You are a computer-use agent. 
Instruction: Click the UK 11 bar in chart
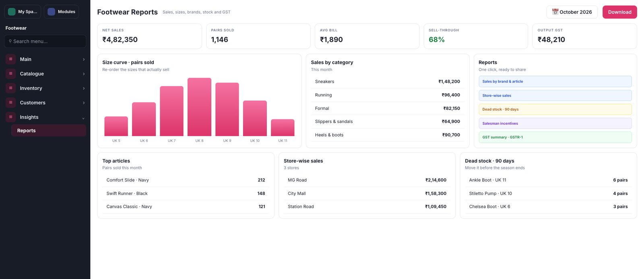(x=283, y=127)
